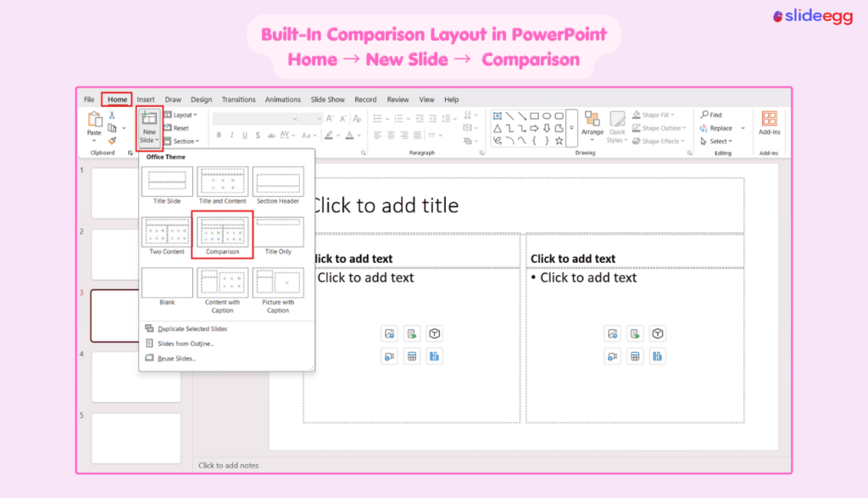Select the Right Arrow shape
The width and height of the screenshot is (868, 498).
[534, 128]
